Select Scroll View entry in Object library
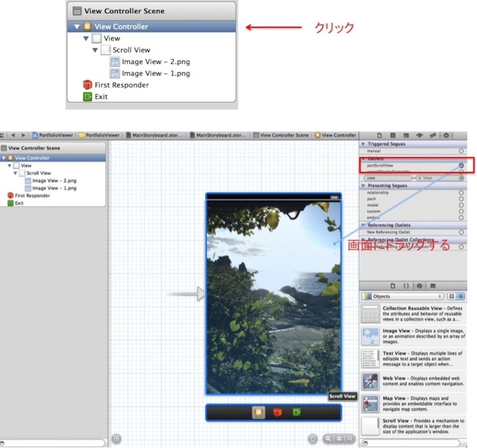477x448 pixels. pyautogui.click(x=413, y=426)
